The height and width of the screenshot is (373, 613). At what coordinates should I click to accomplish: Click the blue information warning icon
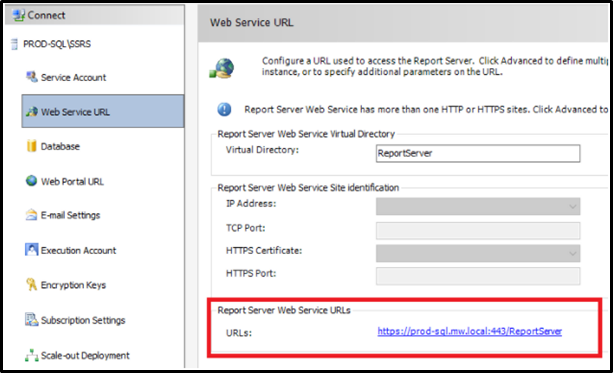(x=224, y=109)
